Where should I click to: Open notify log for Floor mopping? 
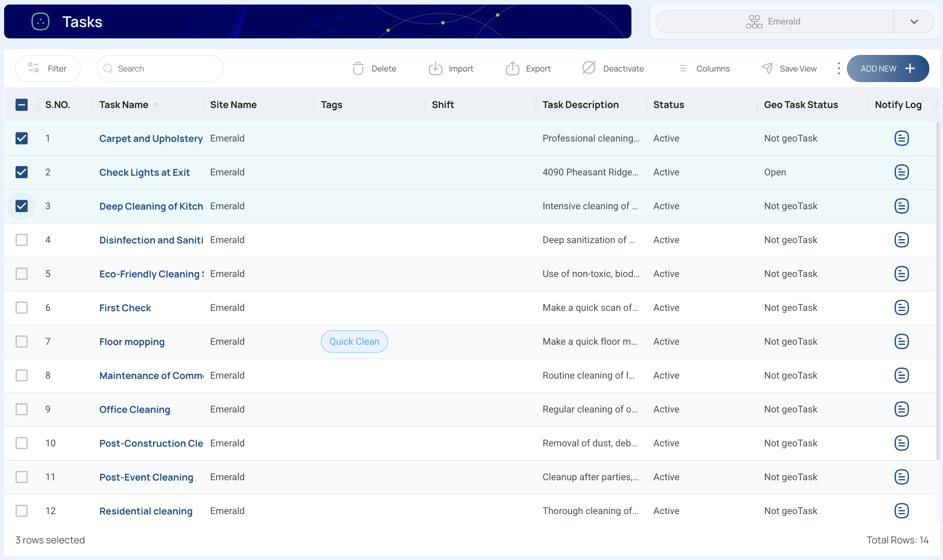coord(901,341)
